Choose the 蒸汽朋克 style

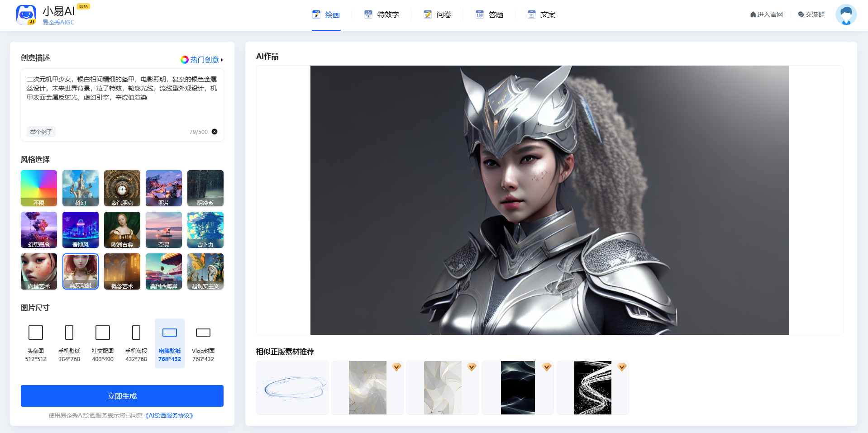click(x=122, y=188)
